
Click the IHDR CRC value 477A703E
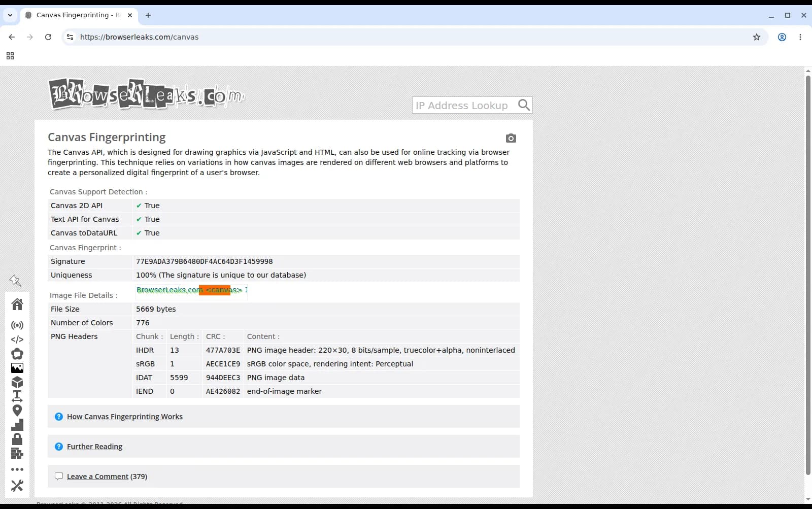(x=223, y=350)
